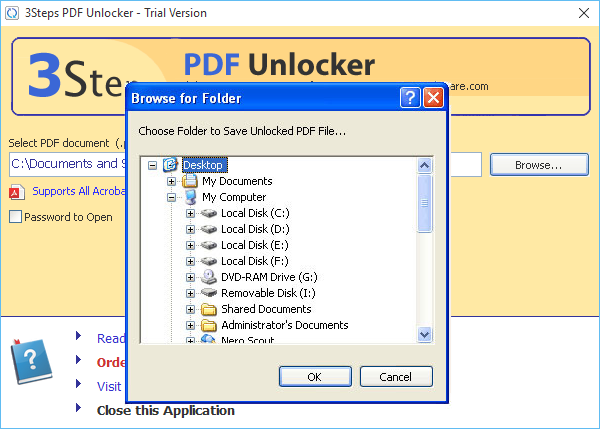Enable the Password to Open checkbox
This screenshot has height=429, width=600.
click(15, 217)
